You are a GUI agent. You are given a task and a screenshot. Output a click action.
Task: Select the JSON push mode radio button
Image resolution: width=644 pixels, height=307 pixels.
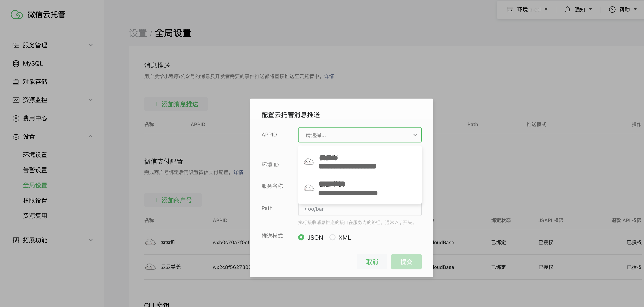coord(301,237)
